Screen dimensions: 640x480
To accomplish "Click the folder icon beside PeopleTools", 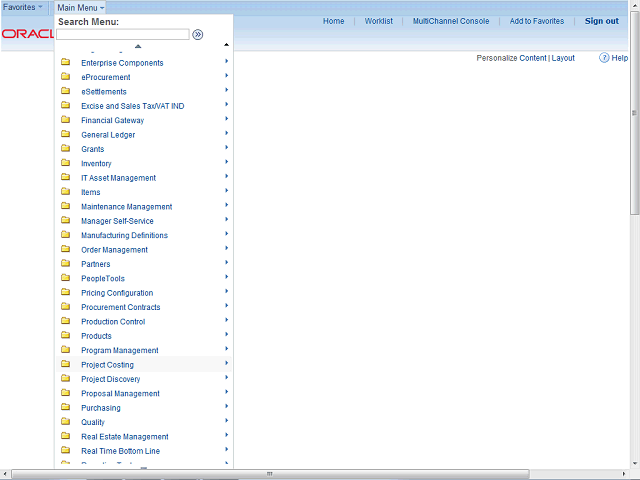I will 65,278.
